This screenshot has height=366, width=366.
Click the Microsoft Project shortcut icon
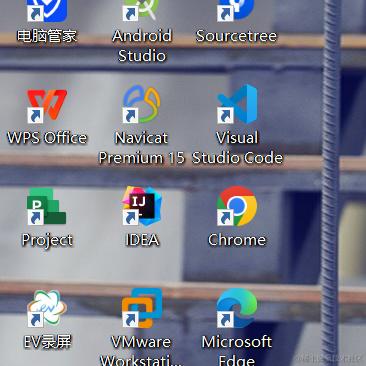coord(47,207)
